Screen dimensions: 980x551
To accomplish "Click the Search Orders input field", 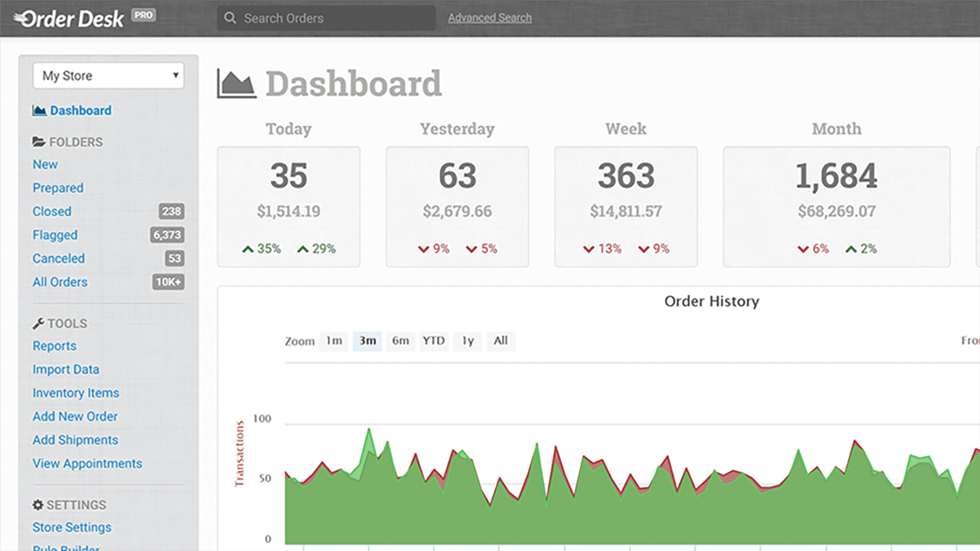I will pyautogui.click(x=325, y=18).
